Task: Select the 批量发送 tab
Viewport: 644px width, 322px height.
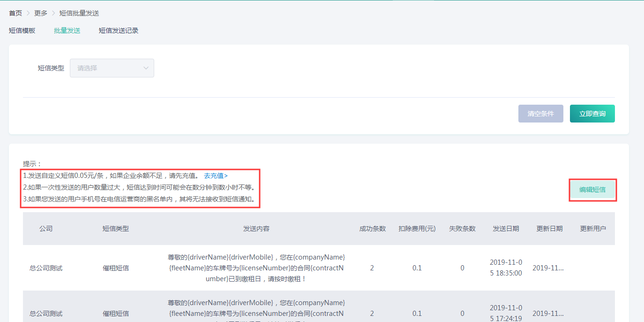Action: coord(67,31)
